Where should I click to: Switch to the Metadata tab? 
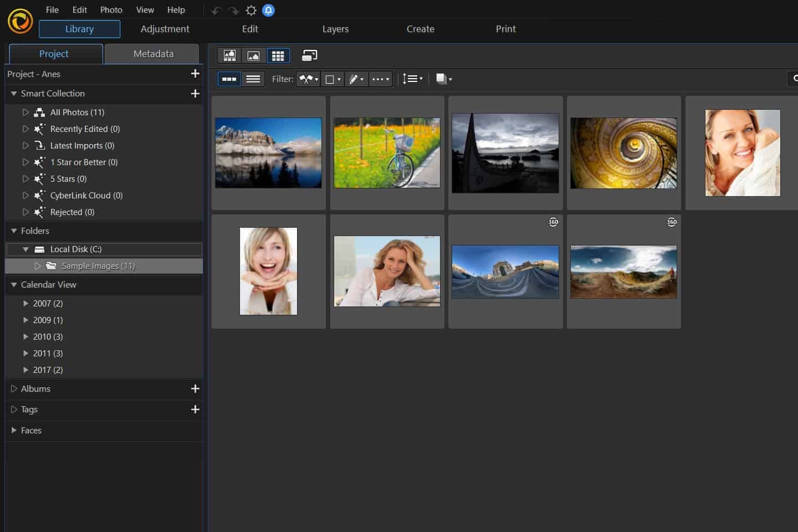[152, 54]
